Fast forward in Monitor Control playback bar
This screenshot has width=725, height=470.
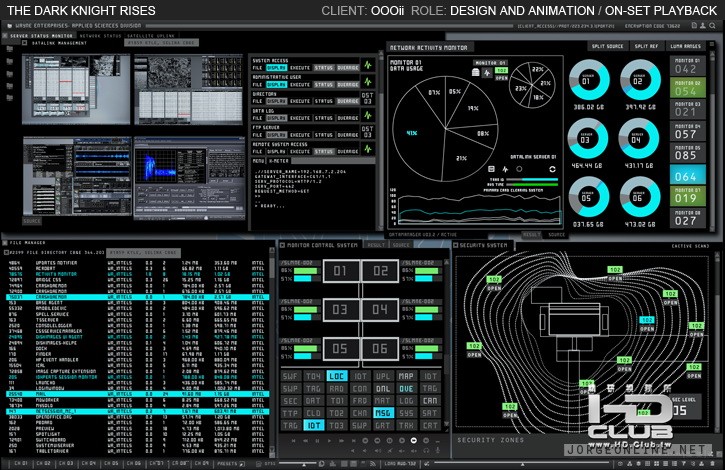click(x=341, y=441)
